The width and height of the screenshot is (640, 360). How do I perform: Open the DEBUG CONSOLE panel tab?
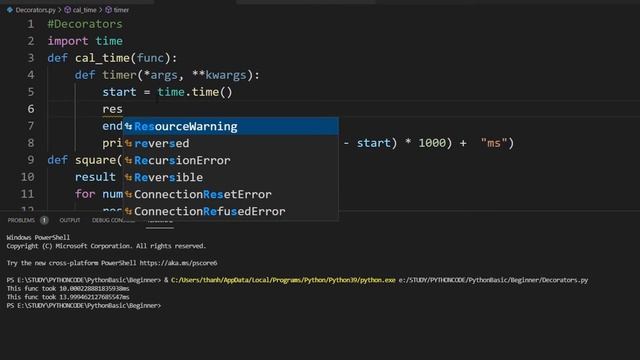pos(113,220)
